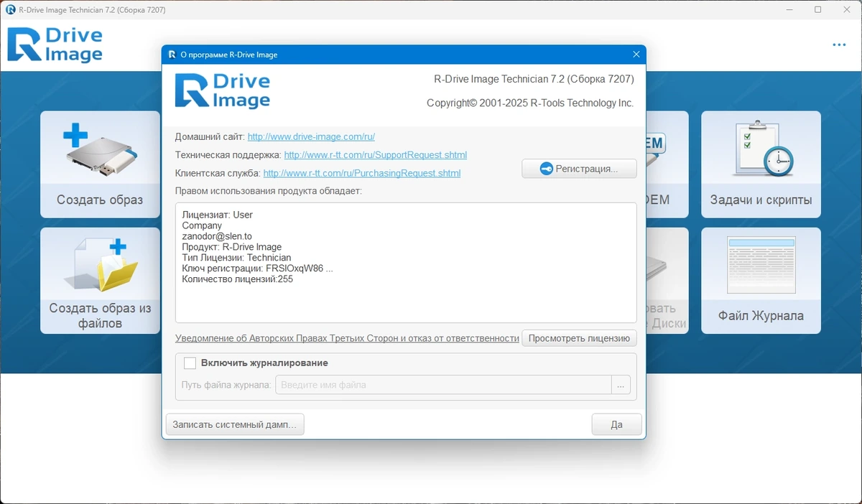Image resolution: width=862 pixels, height=504 pixels.
Task: Click the Copyright 2001-2025 R-Tools text
Action: (530, 103)
